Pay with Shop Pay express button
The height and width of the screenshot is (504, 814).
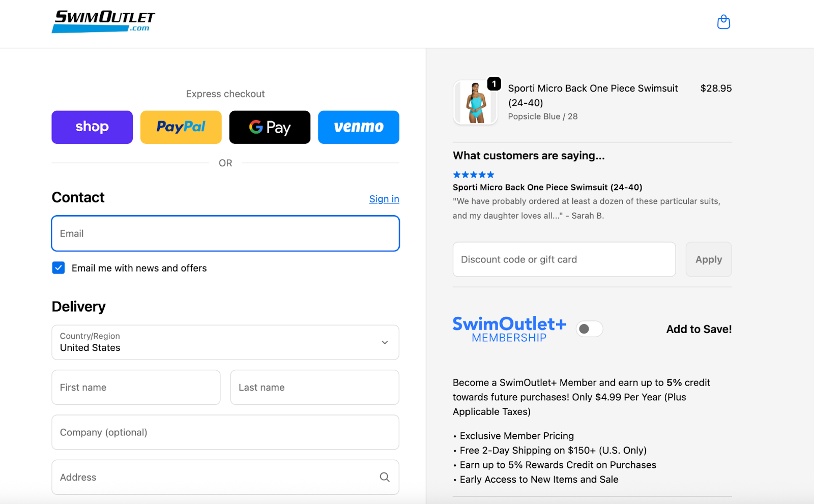(92, 127)
